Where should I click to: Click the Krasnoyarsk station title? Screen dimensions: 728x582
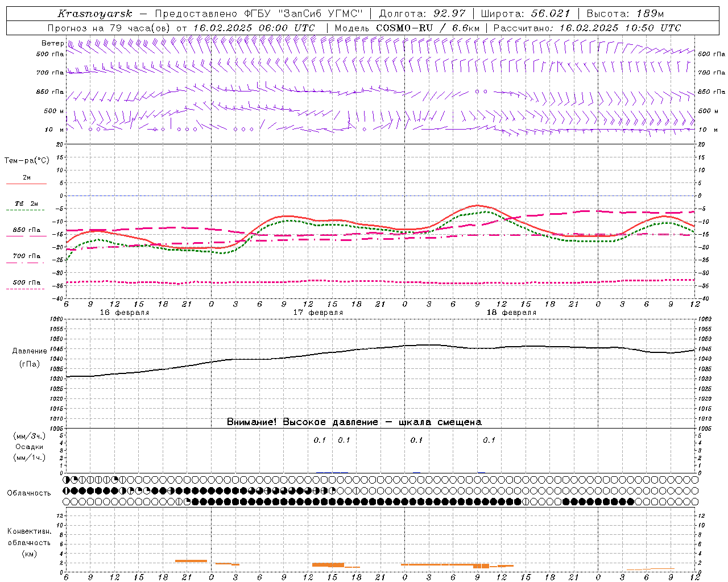tap(94, 14)
